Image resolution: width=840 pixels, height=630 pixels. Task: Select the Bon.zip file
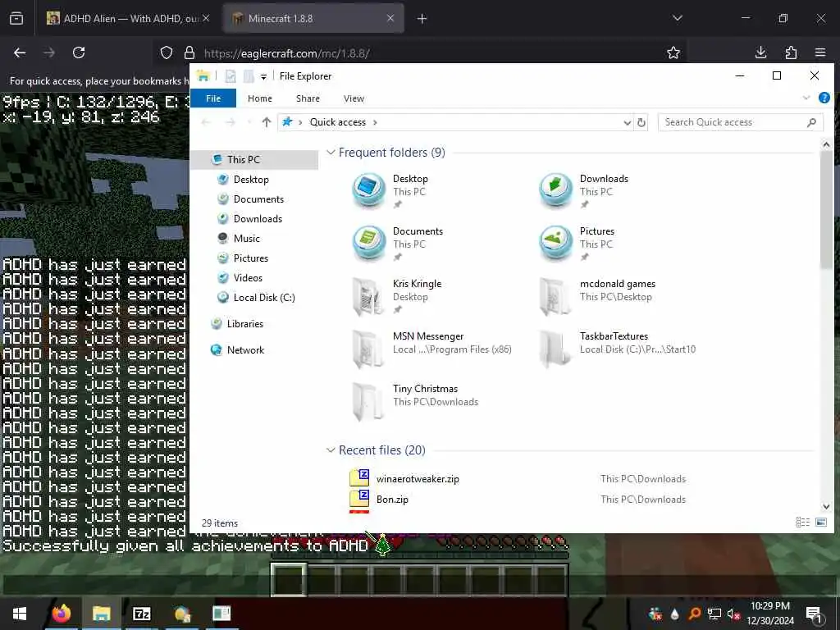392,500
